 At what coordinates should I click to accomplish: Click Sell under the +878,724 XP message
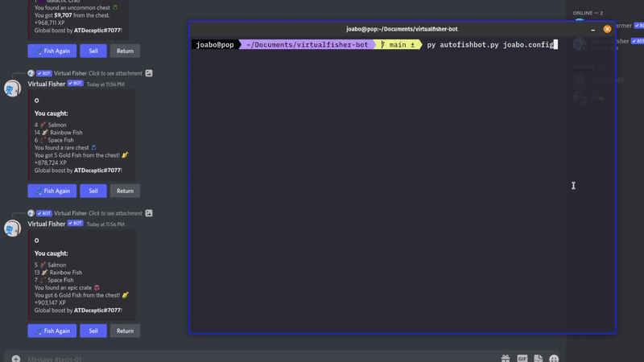(93, 191)
